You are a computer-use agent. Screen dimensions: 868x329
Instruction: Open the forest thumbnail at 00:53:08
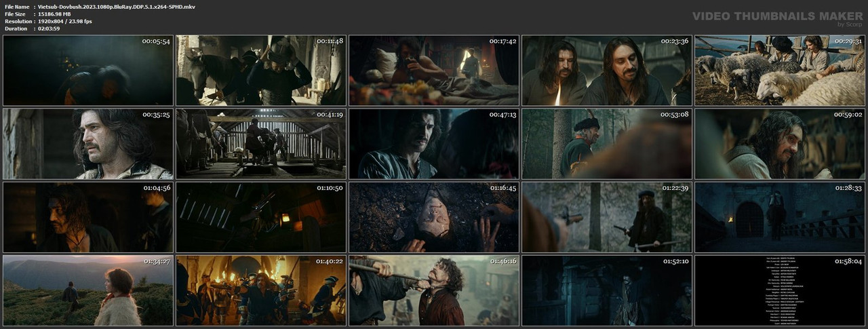[x=607, y=144]
